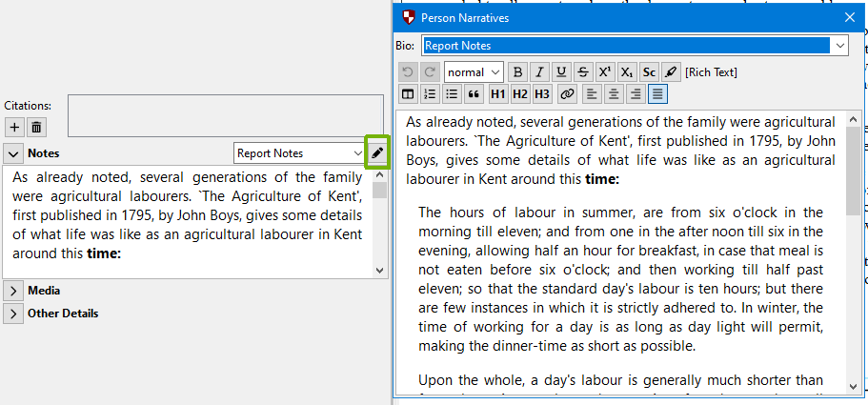Viewport: 868px width, 405px height.
Task: Apply Heading 3 style button
Action: [x=541, y=93]
